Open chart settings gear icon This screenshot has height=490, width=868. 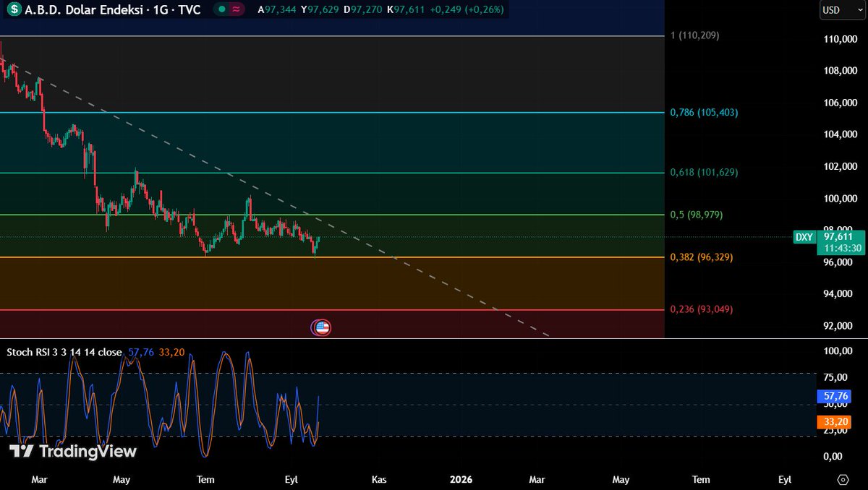point(843,480)
